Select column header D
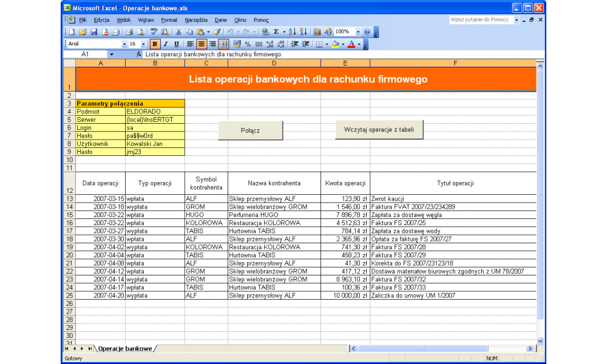 (274, 63)
